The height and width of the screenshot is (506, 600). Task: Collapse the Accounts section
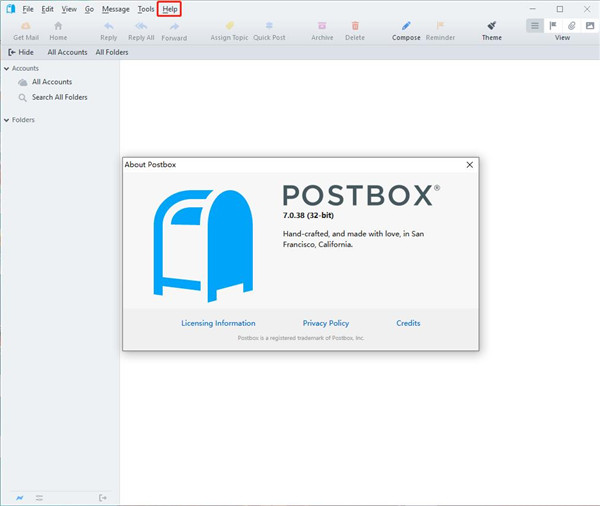[7, 69]
